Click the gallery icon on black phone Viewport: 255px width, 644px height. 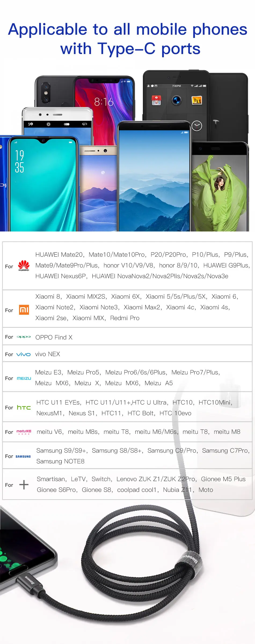click(196, 100)
